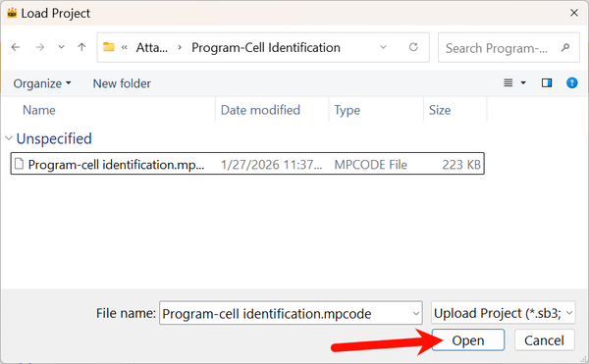Open the recent locations chevron
Screen dimensions: 589x364
click(61, 47)
